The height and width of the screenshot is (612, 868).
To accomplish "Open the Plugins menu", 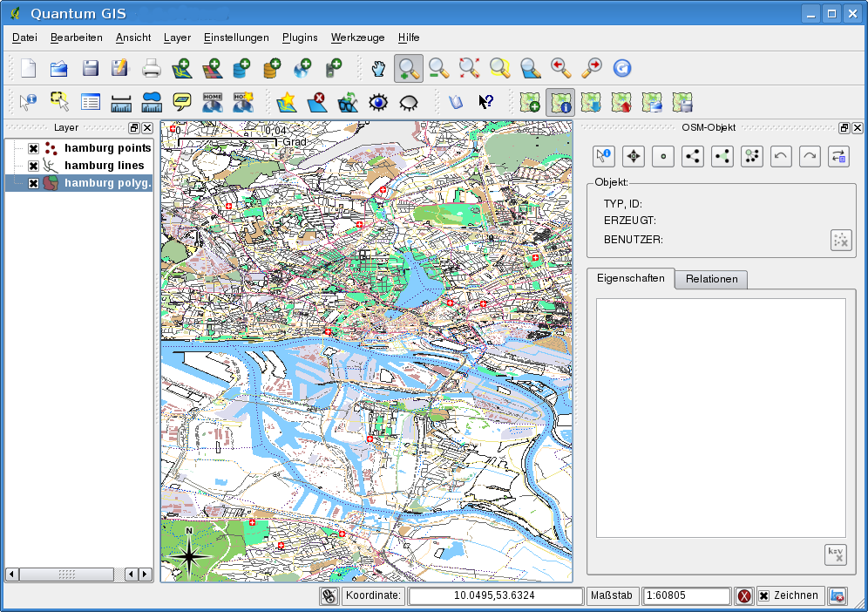I will 300,37.
